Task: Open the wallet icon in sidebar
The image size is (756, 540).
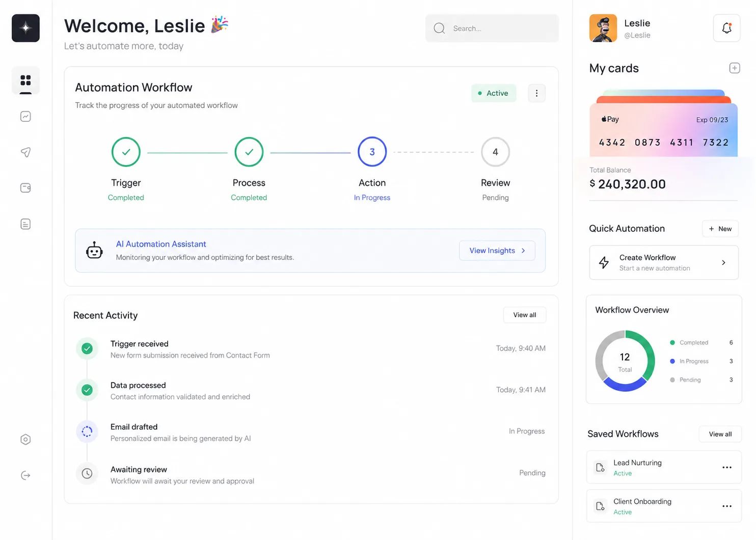Action: click(25, 188)
